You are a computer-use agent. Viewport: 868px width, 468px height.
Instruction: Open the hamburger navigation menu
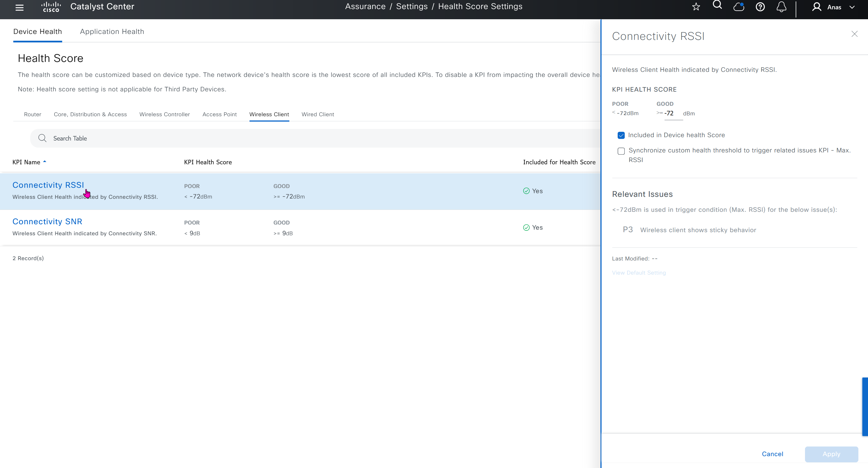(19, 7)
